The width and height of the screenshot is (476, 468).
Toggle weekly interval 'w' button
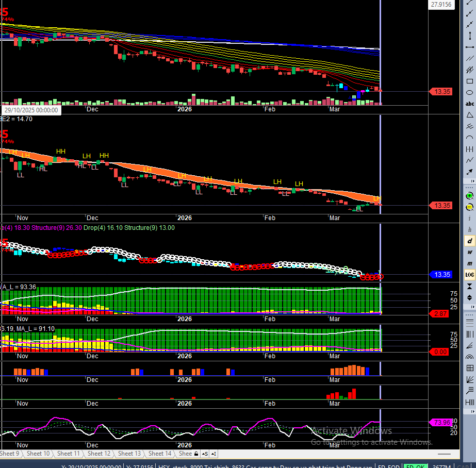[470, 253]
